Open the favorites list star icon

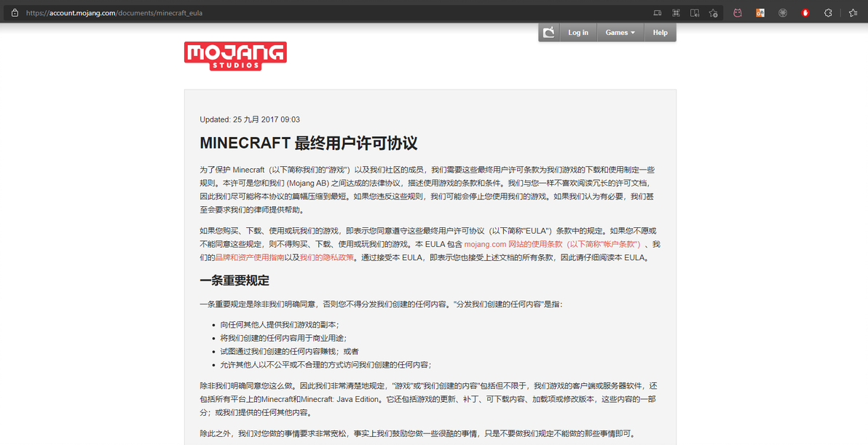pos(853,12)
